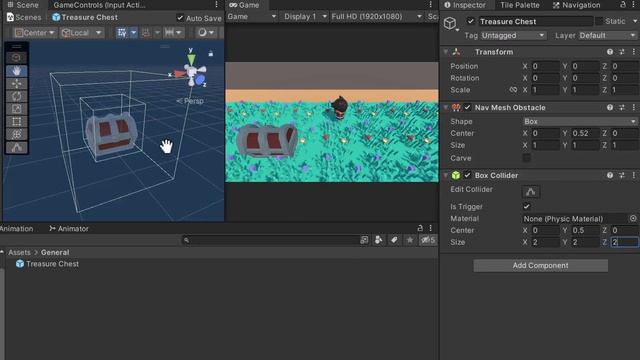Image resolution: width=640 pixels, height=360 pixels.
Task: Click the red X axis on scene gizmo
Action: 179,74
